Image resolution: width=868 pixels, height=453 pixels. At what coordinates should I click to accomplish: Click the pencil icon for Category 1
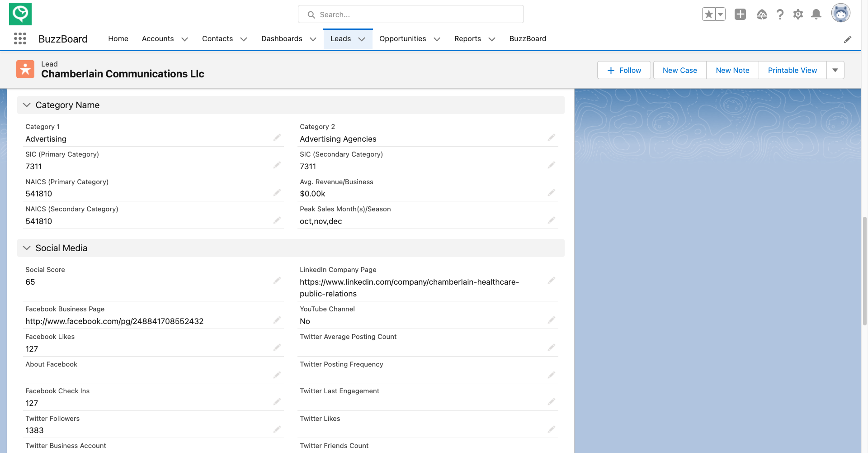click(277, 138)
